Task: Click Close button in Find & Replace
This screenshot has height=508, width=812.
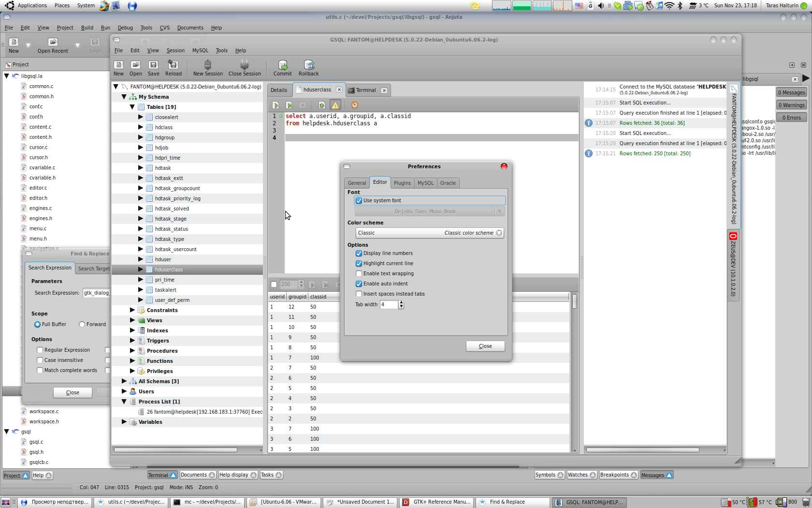Action: pyautogui.click(x=72, y=392)
